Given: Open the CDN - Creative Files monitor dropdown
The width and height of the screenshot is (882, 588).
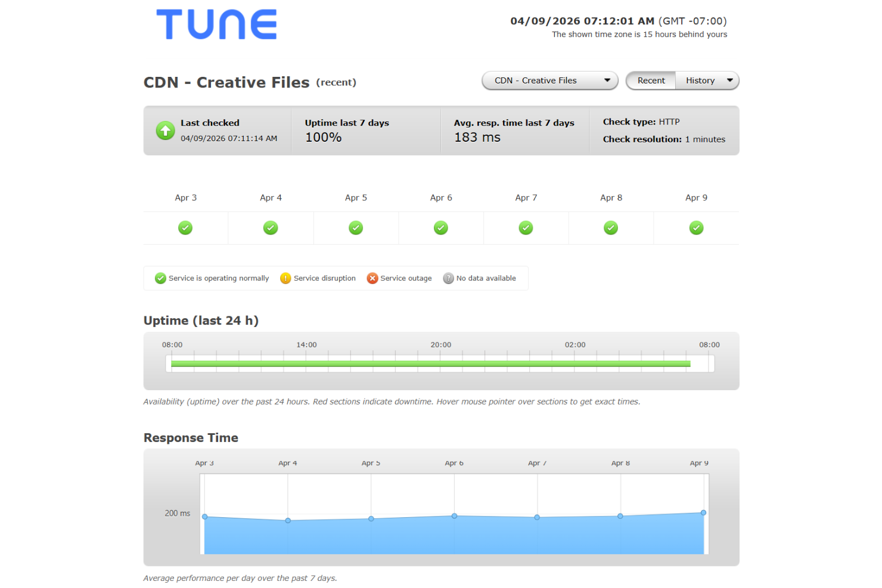Looking at the screenshot, I should pyautogui.click(x=549, y=80).
